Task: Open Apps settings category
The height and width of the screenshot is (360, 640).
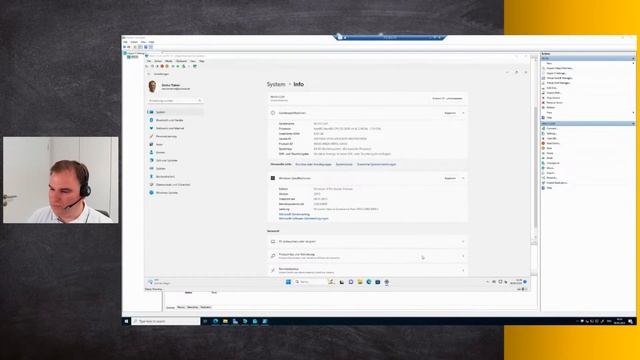Action: click(x=175, y=144)
